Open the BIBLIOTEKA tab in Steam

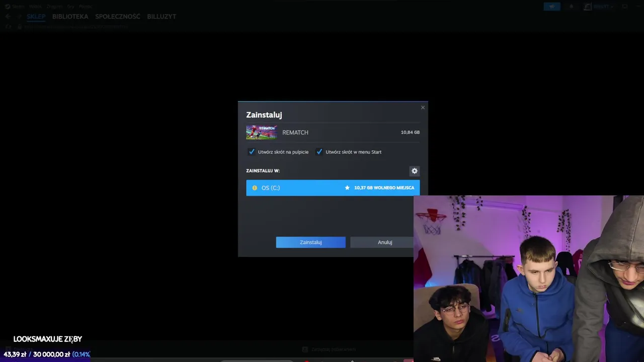tap(70, 17)
